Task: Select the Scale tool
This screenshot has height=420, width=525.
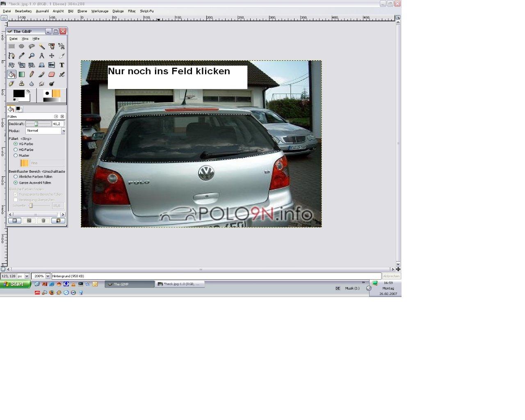Action: pos(21,65)
